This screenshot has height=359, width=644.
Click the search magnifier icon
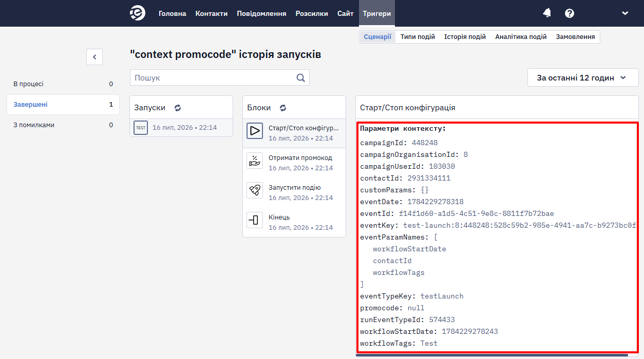click(301, 78)
